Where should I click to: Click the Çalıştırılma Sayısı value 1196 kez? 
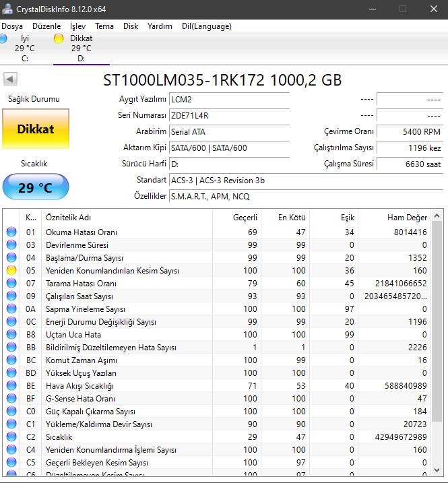coord(410,148)
